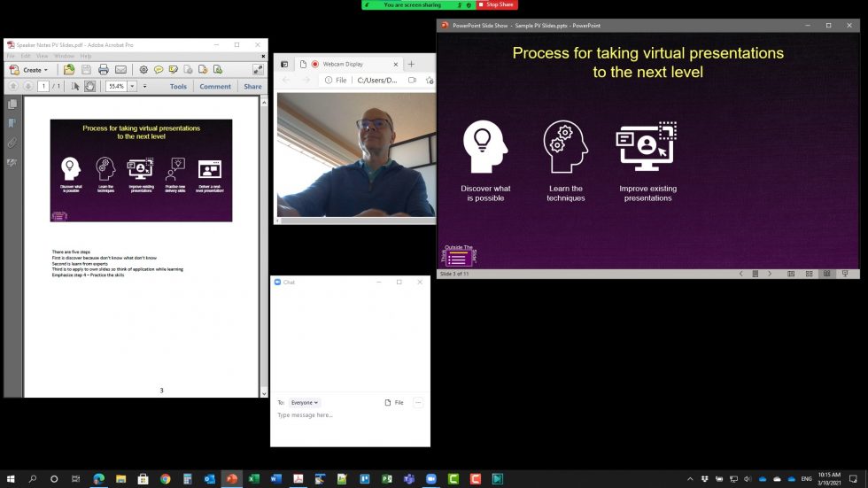Image resolution: width=868 pixels, height=488 pixels.
Task: Select the highlight text tool in Acrobat
Action: point(174,70)
